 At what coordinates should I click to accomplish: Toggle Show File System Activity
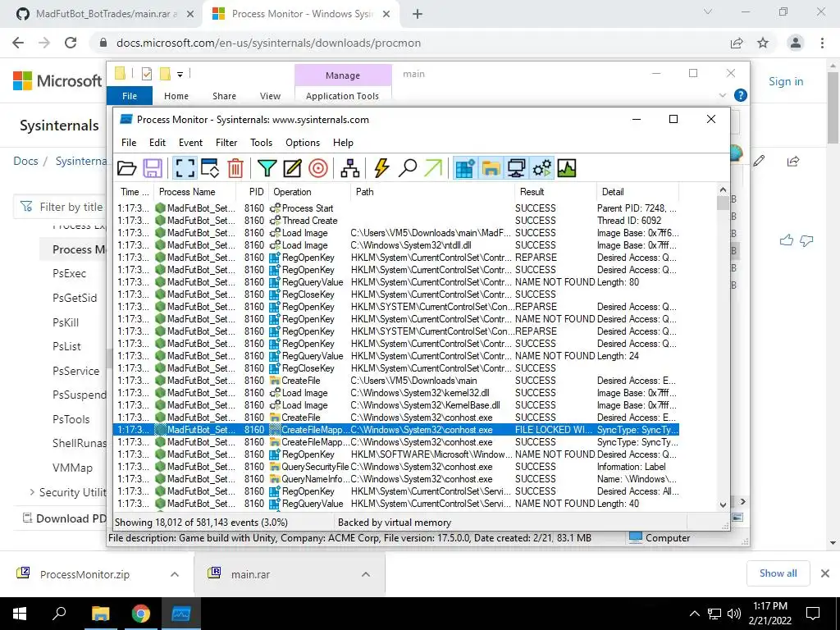pyautogui.click(x=491, y=168)
